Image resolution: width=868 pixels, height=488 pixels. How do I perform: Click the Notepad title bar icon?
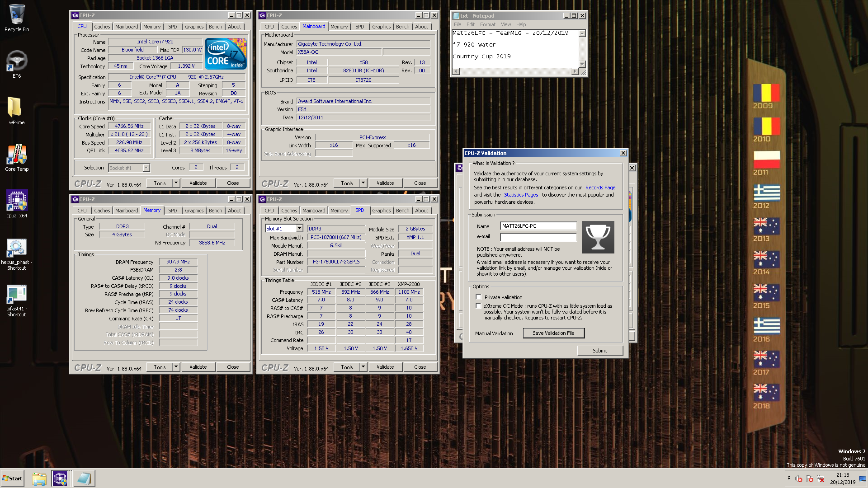click(456, 16)
